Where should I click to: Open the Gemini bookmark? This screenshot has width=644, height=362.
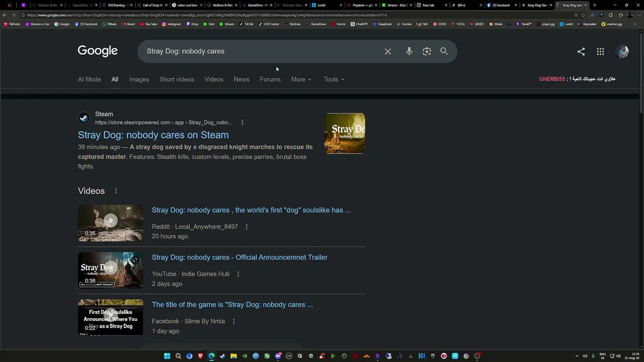pos(404,24)
